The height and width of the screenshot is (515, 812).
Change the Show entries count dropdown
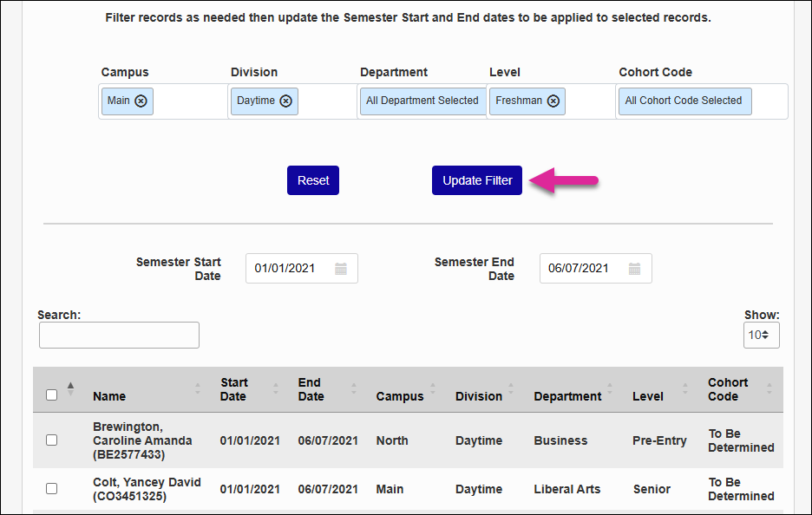tap(762, 336)
